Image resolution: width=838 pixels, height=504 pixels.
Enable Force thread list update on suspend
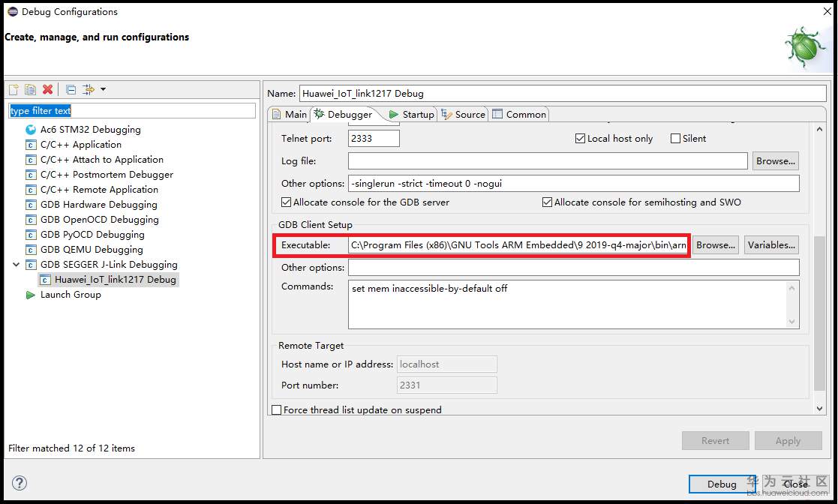point(277,410)
